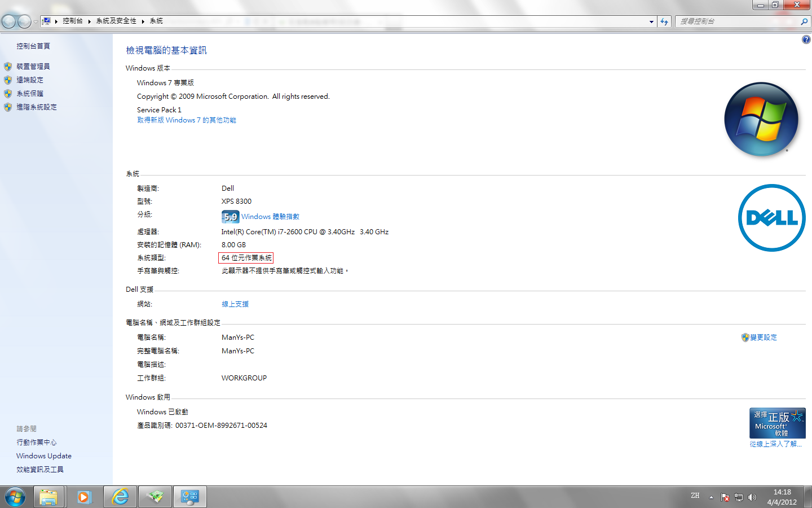Open the Windows 體驗指數 link
This screenshot has width=812, height=508.
tap(271, 217)
